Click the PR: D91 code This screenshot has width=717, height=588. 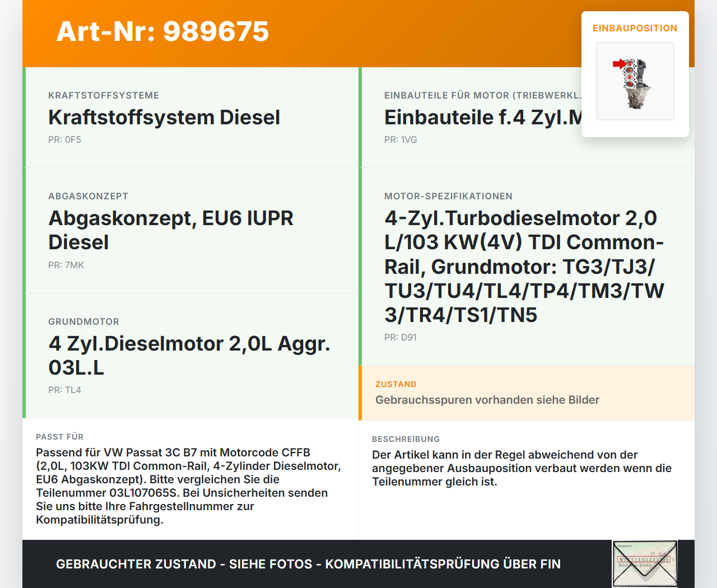click(x=401, y=337)
